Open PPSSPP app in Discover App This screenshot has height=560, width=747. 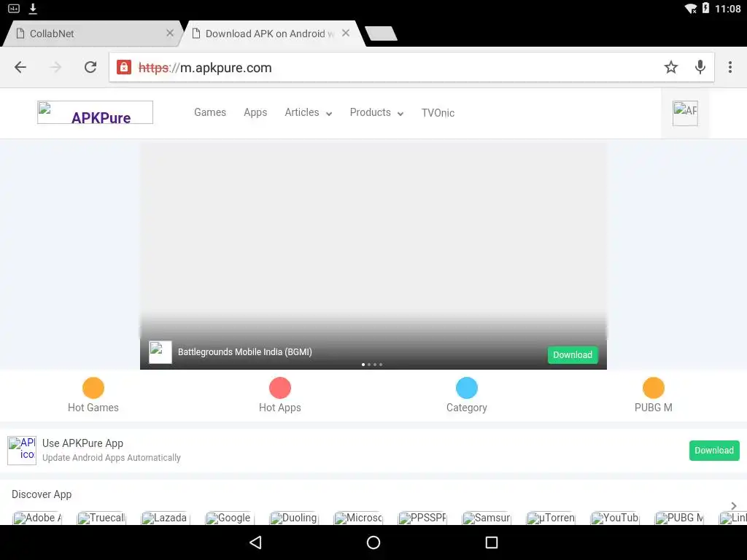422,518
